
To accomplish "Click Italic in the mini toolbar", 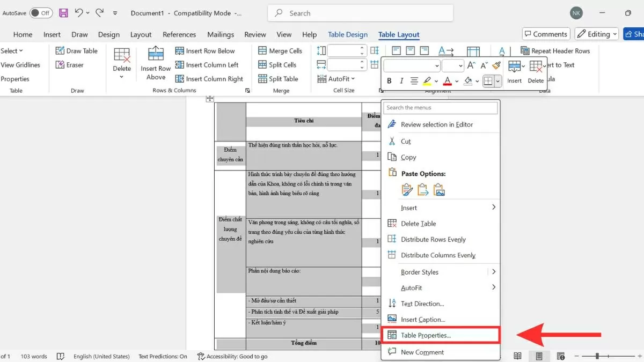I will tap(401, 81).
